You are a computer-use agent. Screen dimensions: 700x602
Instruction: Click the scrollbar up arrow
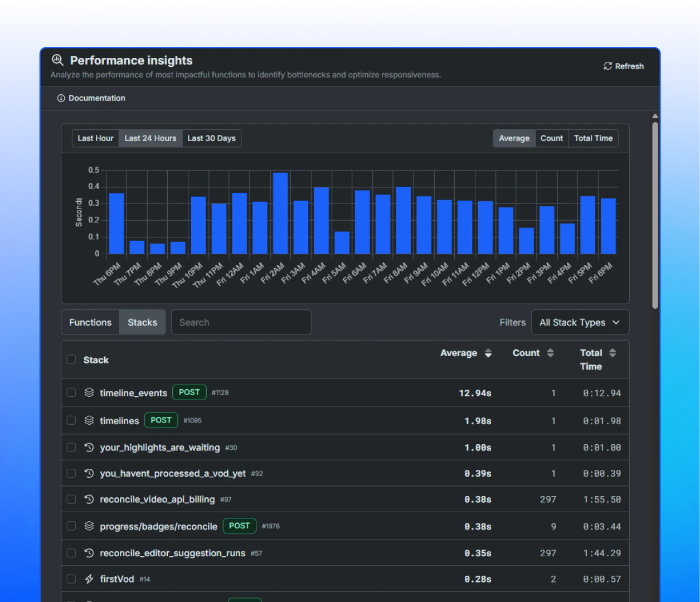(x=655, y=116)
